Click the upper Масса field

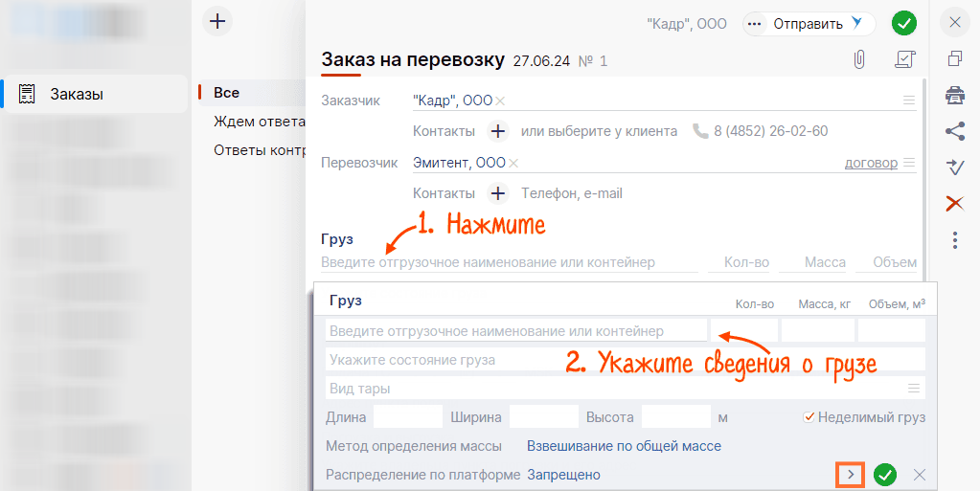pos(812,262)
